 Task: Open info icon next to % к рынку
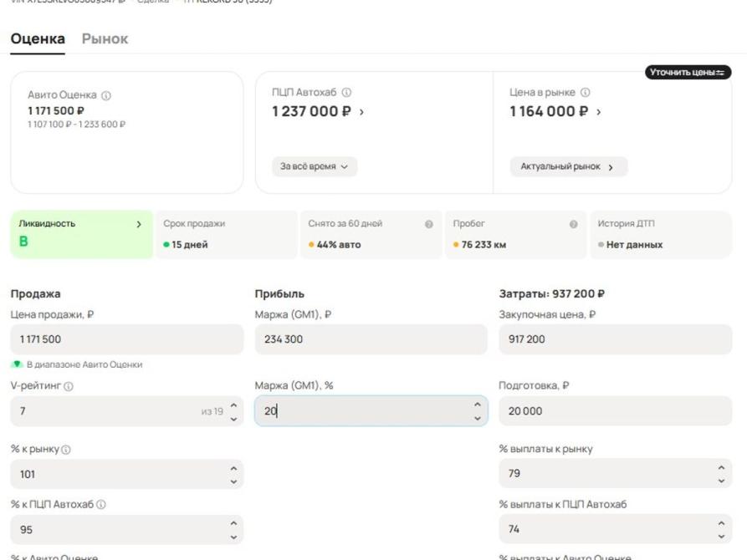point(66,450)
